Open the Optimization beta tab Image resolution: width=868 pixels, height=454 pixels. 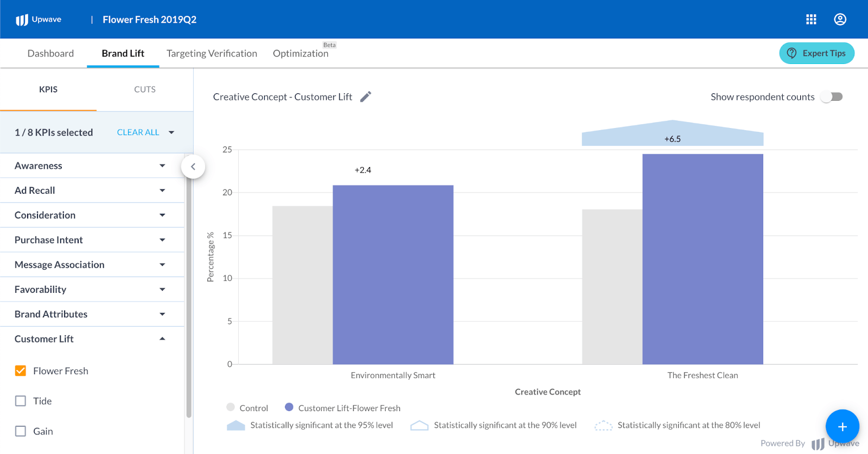[x=301, y=53]
